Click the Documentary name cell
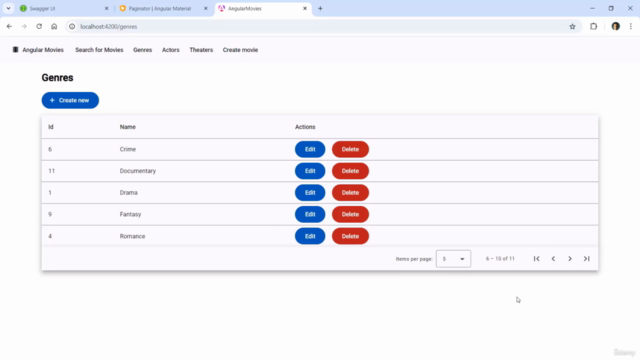Image resolution: width=640 pixels, height=360 pixels. click(138, 171)
